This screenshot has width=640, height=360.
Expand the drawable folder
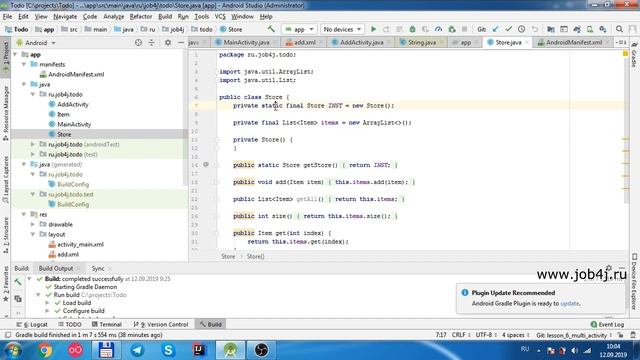tap(33, 224)
